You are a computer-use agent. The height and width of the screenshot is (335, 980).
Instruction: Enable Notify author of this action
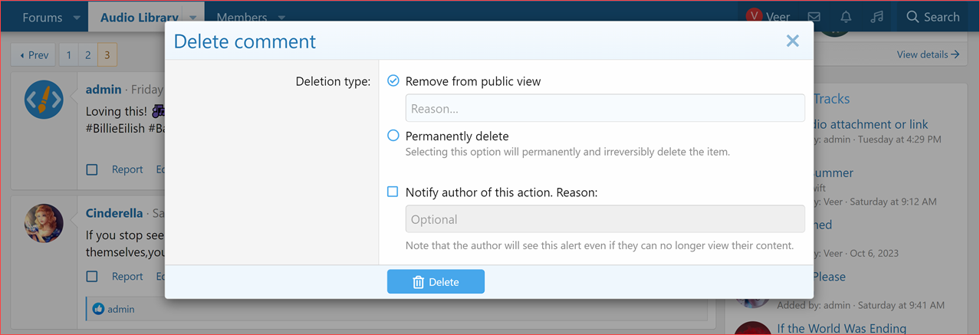(x=393, y=192)
